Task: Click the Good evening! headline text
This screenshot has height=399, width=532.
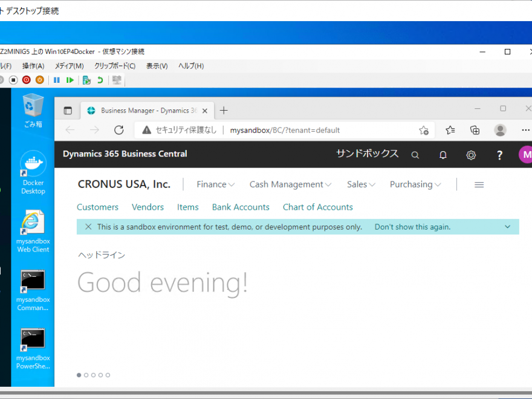Action: (163, 284)
